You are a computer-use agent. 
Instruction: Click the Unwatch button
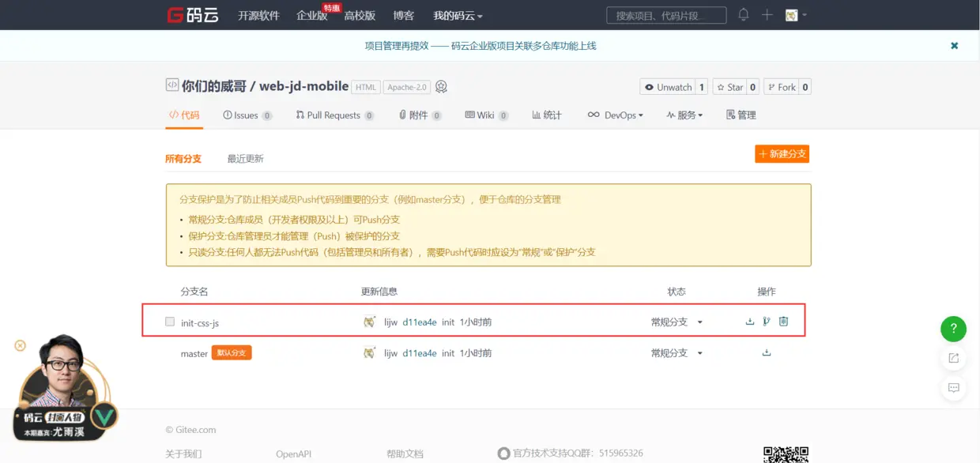pyautogui.click(x=667, y=87)
